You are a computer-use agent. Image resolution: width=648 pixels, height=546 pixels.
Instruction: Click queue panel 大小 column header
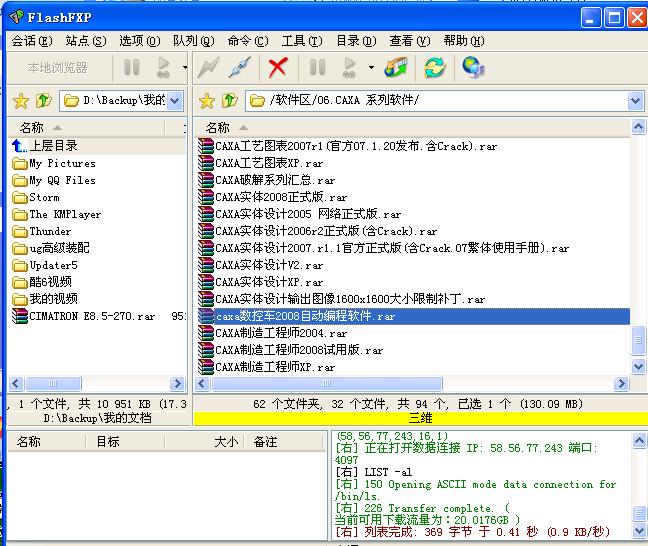click(204, 442)
